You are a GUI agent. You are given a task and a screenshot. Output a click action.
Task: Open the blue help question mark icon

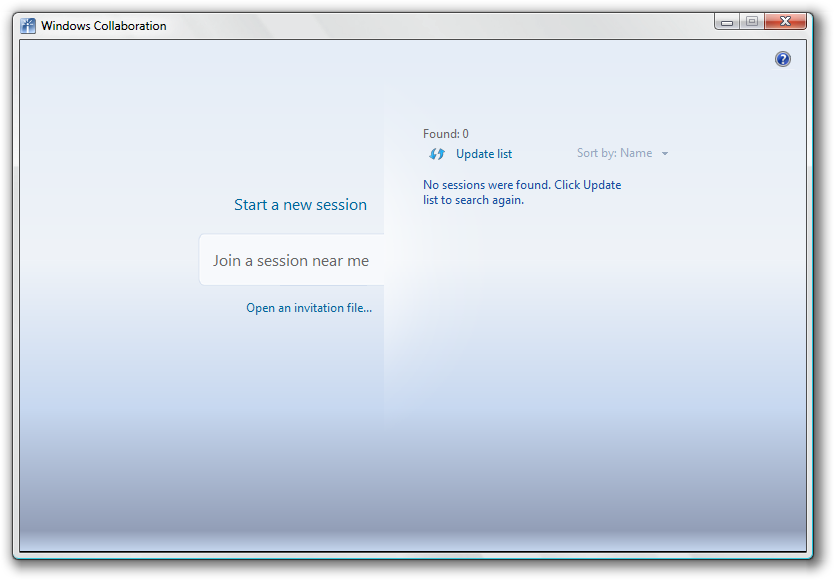(782, 59)
